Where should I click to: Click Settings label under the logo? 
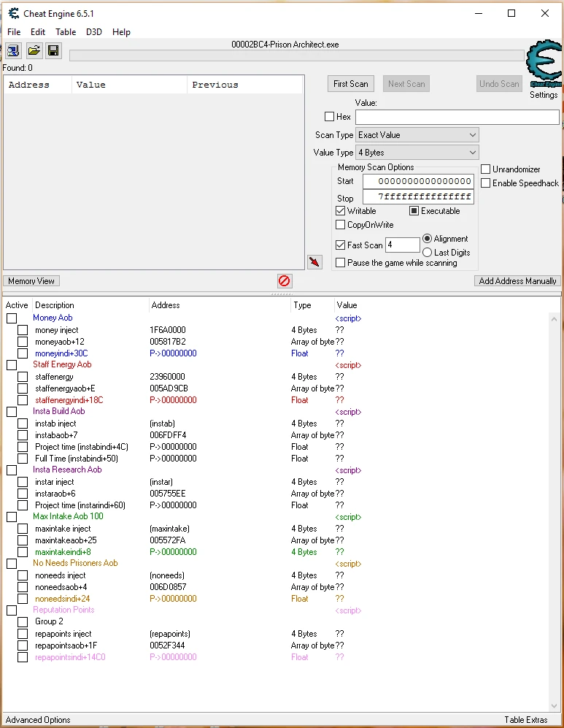544,95
